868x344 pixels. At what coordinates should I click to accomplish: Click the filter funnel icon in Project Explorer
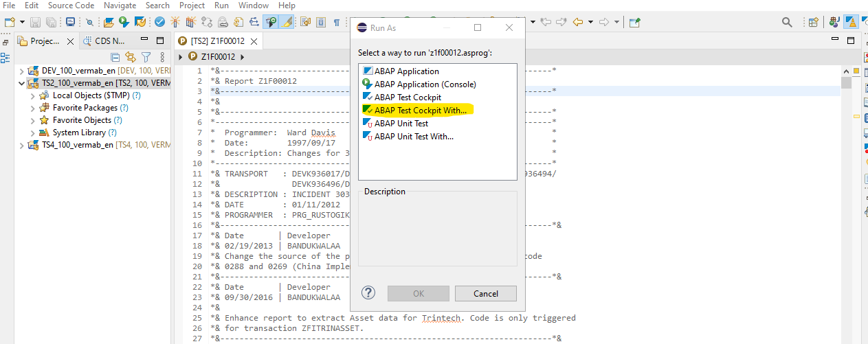click(x=146, y=57)
